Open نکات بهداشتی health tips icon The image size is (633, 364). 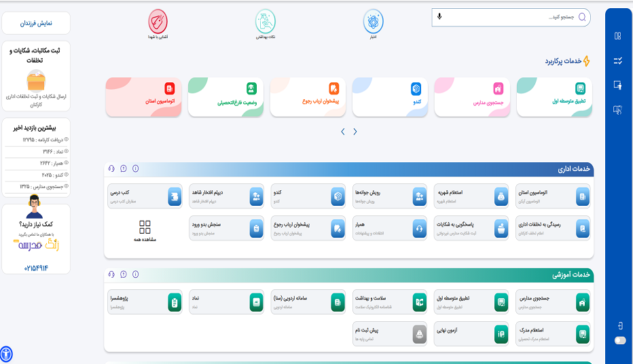[265, 22]
